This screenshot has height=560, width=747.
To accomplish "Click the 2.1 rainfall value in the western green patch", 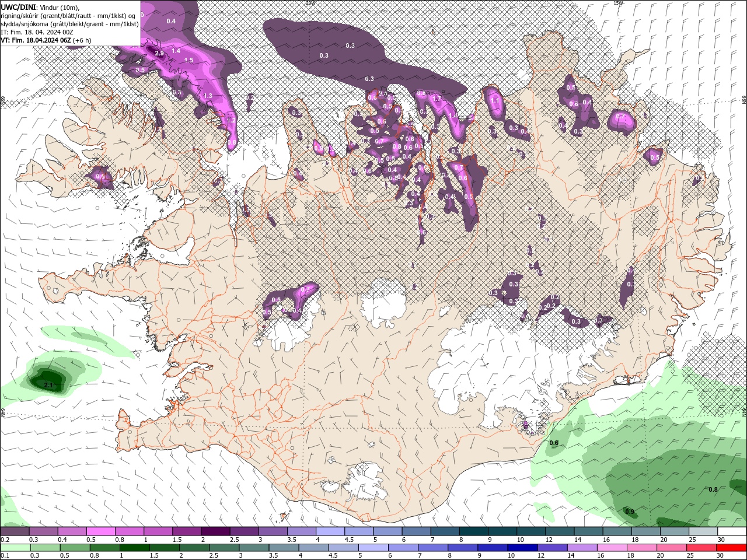I will click(x=48, y=385).
